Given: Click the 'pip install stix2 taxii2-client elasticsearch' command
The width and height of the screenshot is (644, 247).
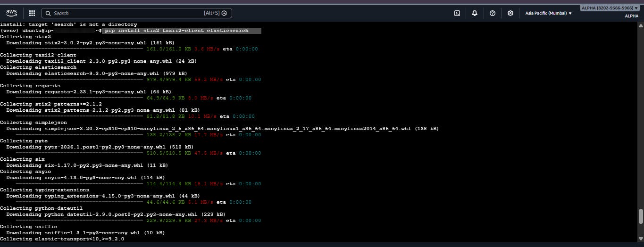Looking at the screenshot, I should point(176,31).
